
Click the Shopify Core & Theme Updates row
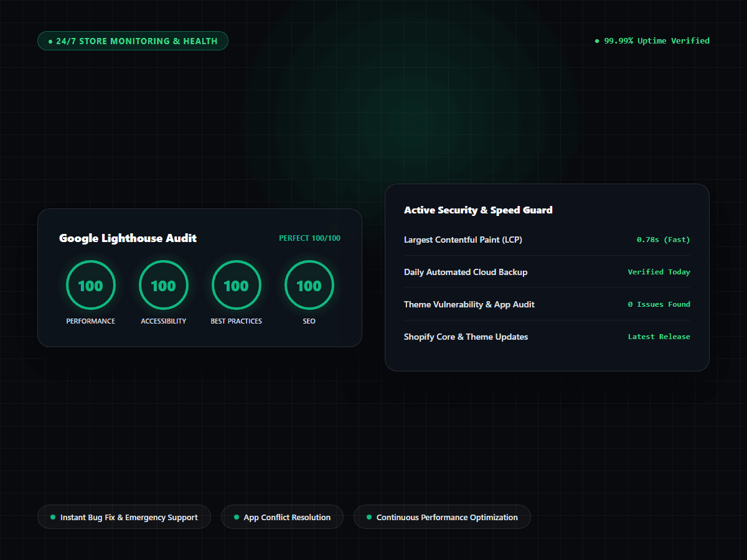click(x=547, y=337)
